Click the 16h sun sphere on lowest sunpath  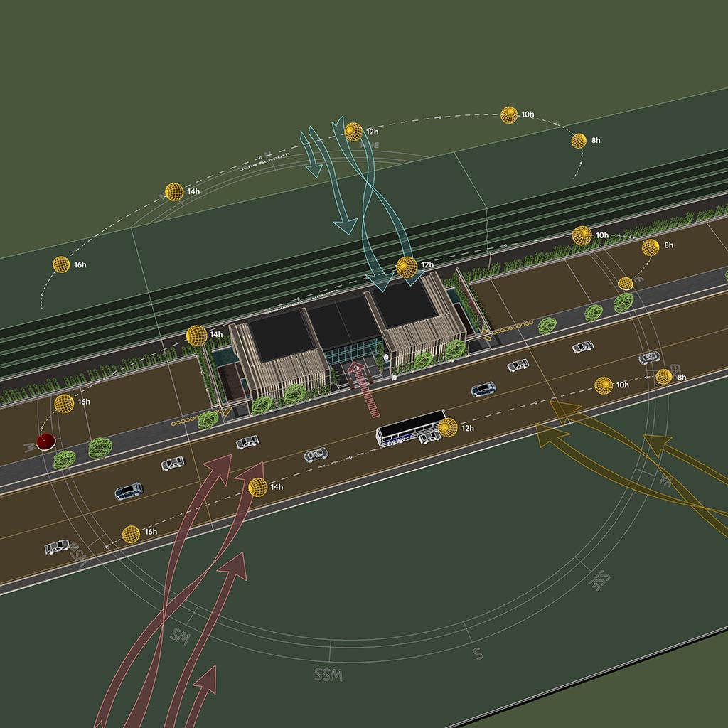coord(131,534)
